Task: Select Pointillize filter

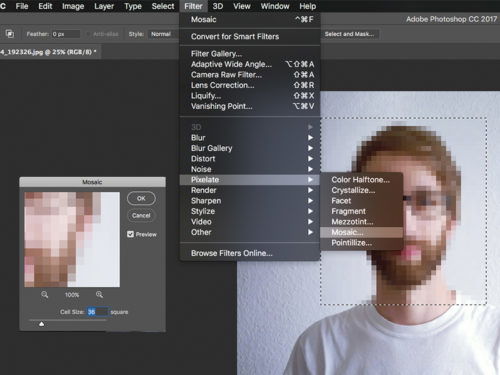Action: (x=361, y=243)
